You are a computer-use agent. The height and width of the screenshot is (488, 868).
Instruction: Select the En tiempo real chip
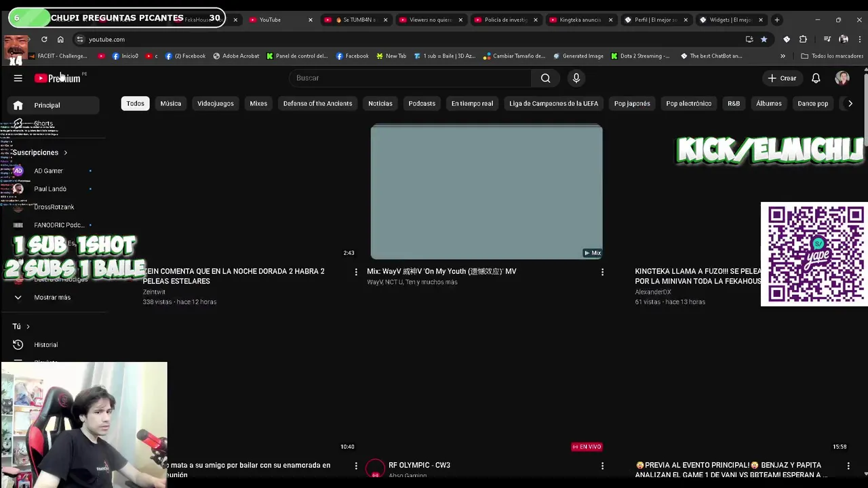coord(472,104)
